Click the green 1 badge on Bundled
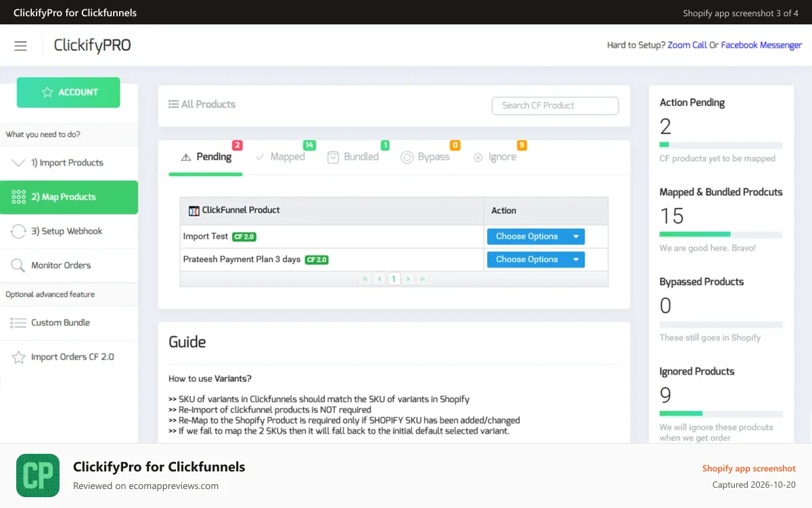Viewport: 812px width, 508px height. click(x=385, y=145)
